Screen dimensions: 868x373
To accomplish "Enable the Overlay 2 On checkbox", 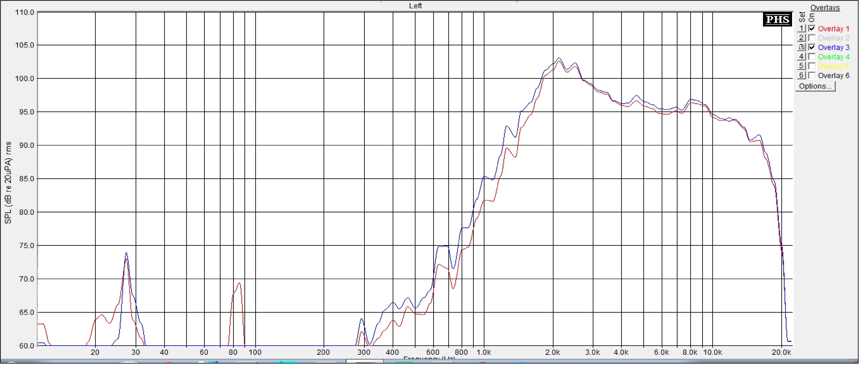I will click(812, 38).
